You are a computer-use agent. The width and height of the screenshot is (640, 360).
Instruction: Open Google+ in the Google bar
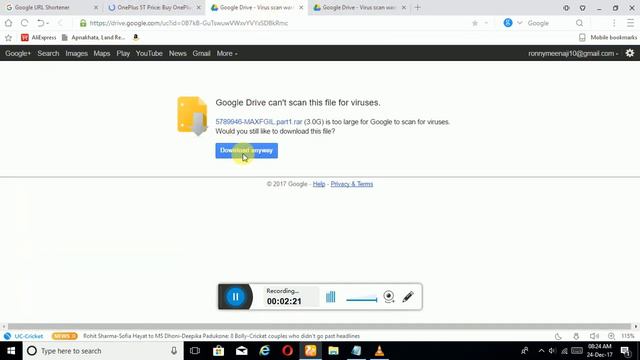tap(18, 53)
